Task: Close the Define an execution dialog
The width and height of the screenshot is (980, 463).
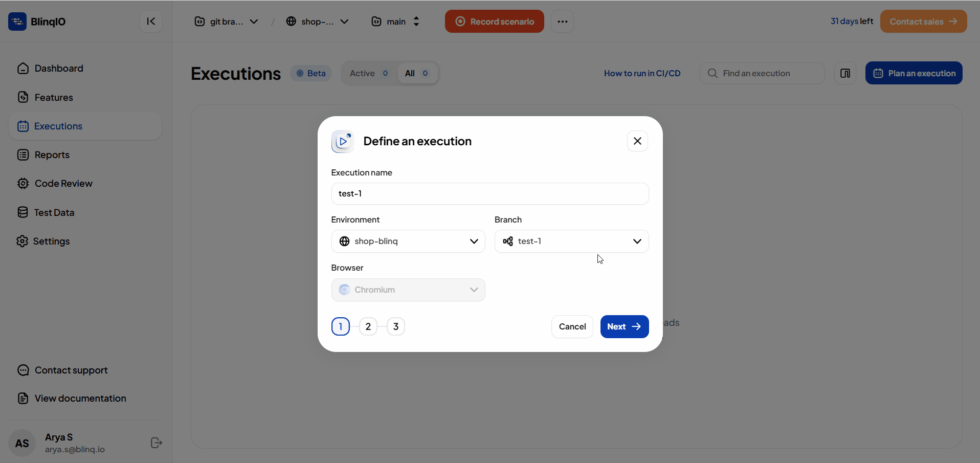Action: 637,141
